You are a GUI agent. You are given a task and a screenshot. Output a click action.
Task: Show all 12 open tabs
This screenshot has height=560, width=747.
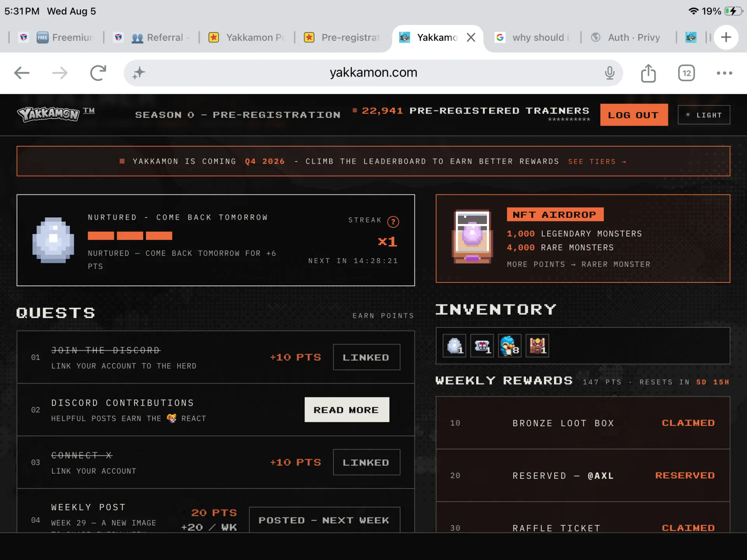click(686, 73)
